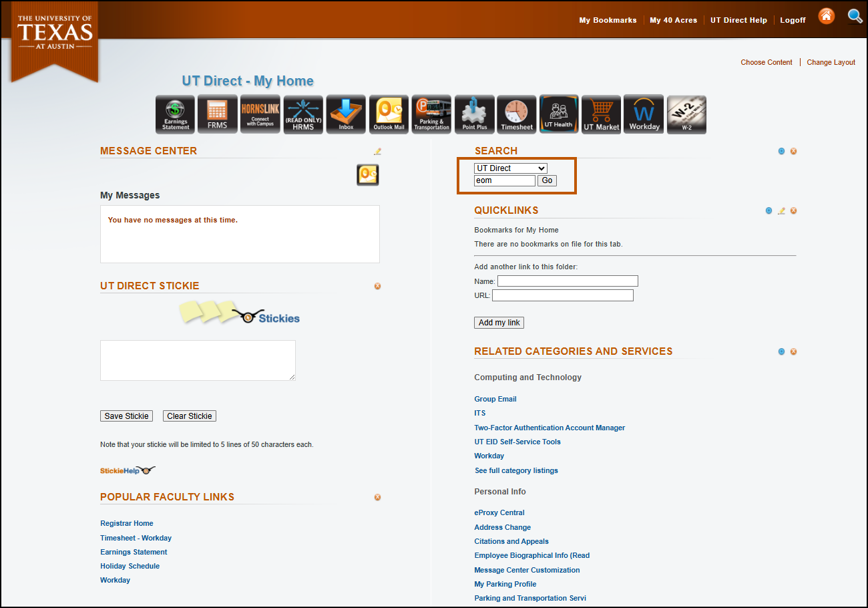This screenshot has height=608, width=868.
Task: Open the See full category listings link
Action: [x=516, y=470]
